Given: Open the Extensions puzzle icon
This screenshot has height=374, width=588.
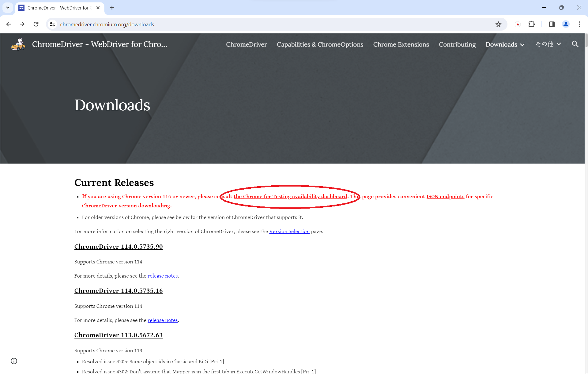Looking at the screenshot, I should pos(532,24).
